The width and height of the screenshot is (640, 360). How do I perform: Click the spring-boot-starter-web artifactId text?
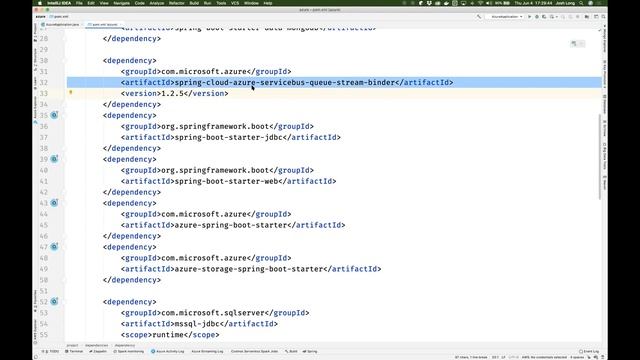pyautogui.click(x=226, y=181)
